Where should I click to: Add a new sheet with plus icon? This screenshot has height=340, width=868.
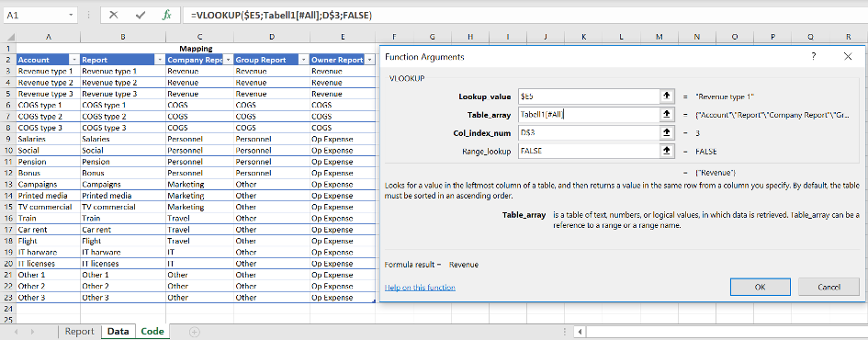tap(195, 332)
